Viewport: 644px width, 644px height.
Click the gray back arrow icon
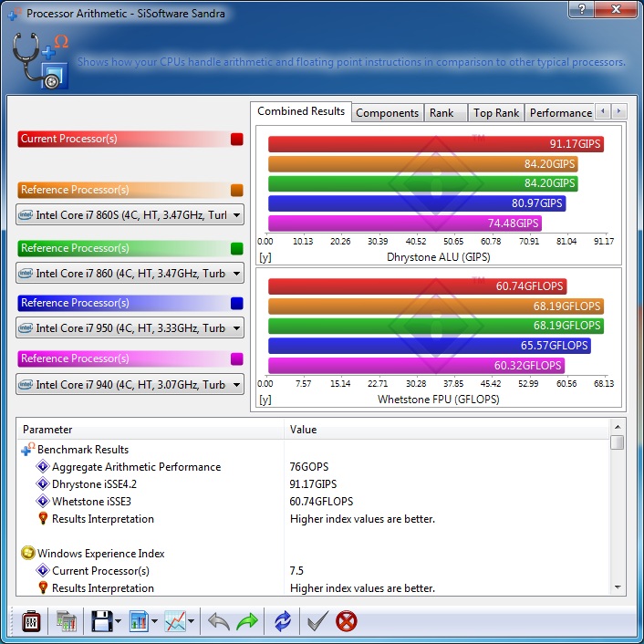pyautogui.click(x=219, y=621)
